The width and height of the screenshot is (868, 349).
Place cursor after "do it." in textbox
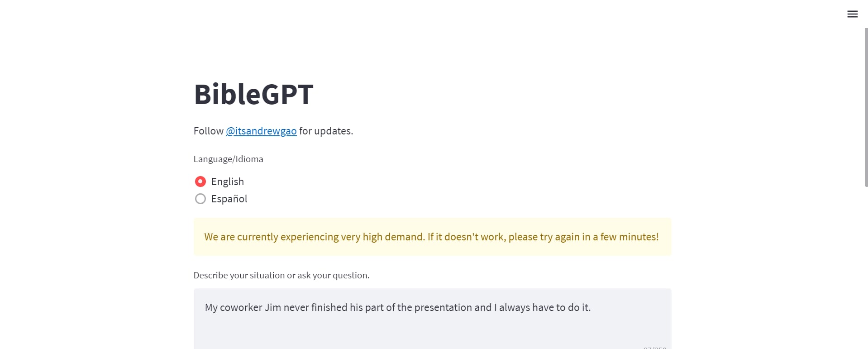click(591, 307)
